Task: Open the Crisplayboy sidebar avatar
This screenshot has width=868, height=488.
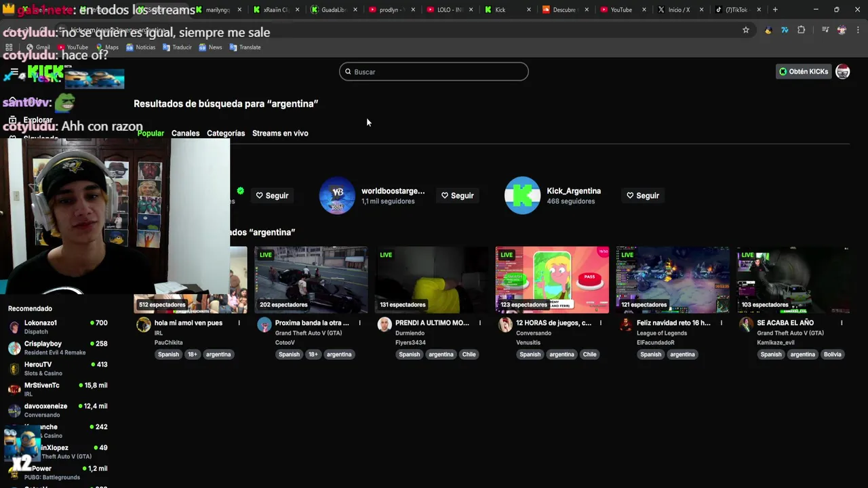Action: pyautogui.click(x=14, y=348)
